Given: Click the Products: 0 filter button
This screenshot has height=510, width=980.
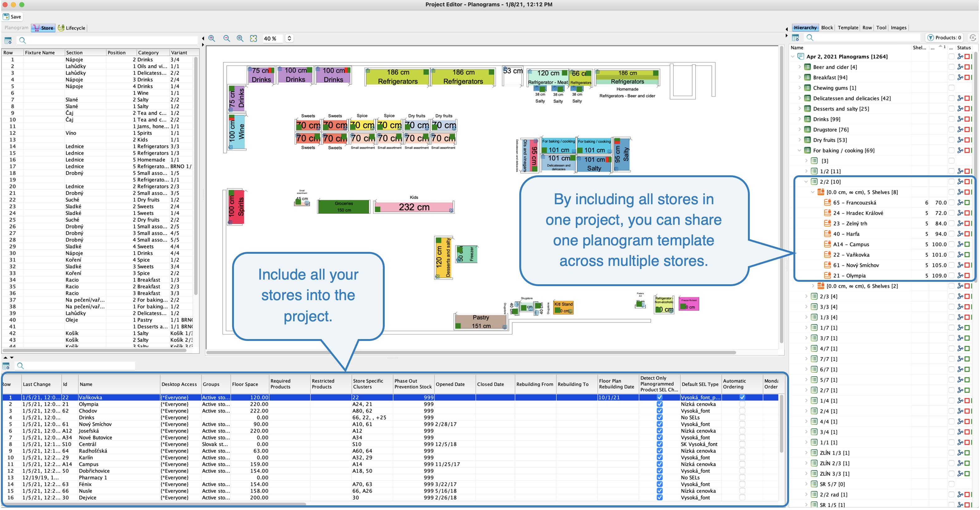Looking at the screenshot, I should (944, 38).
